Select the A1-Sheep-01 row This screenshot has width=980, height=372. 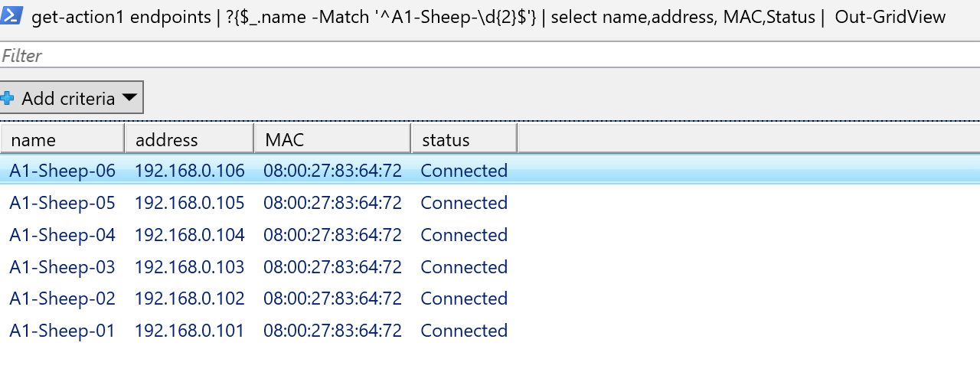point(62,331)
